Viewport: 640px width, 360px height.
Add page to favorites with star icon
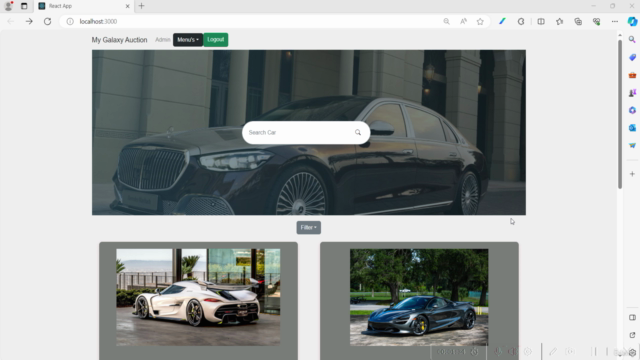coord(480,22)
